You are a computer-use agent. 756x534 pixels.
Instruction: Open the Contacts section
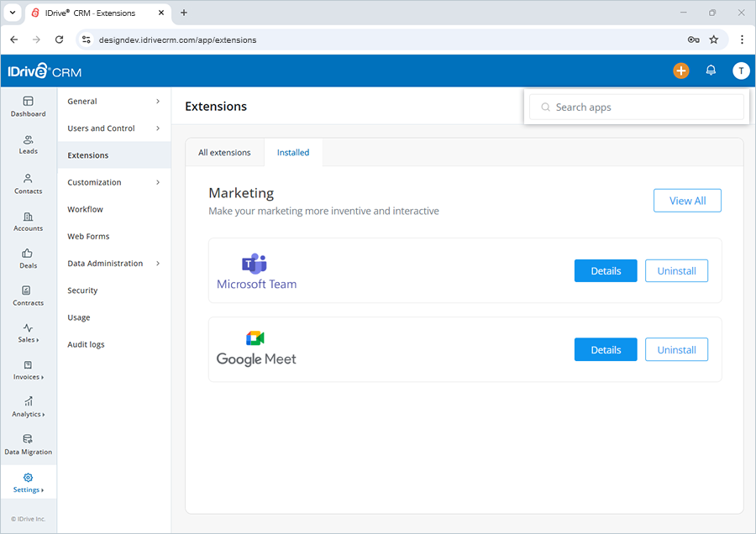pos(28,184)
